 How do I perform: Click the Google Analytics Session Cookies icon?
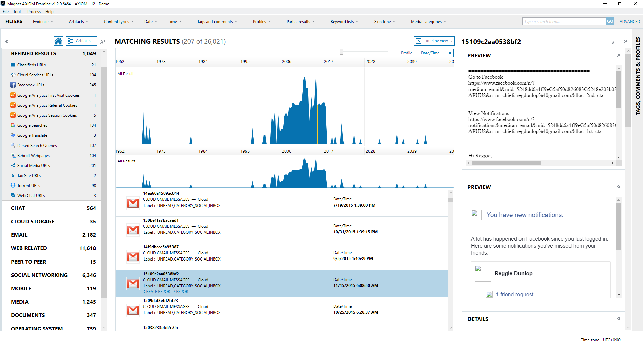pyautogui.click(x=13, y=115)
